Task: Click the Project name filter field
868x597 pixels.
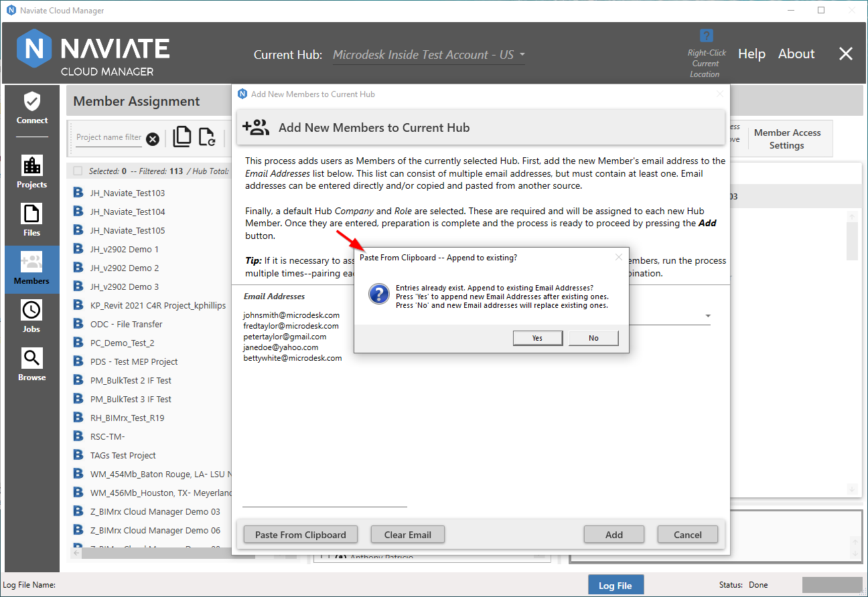Action: 108,138
